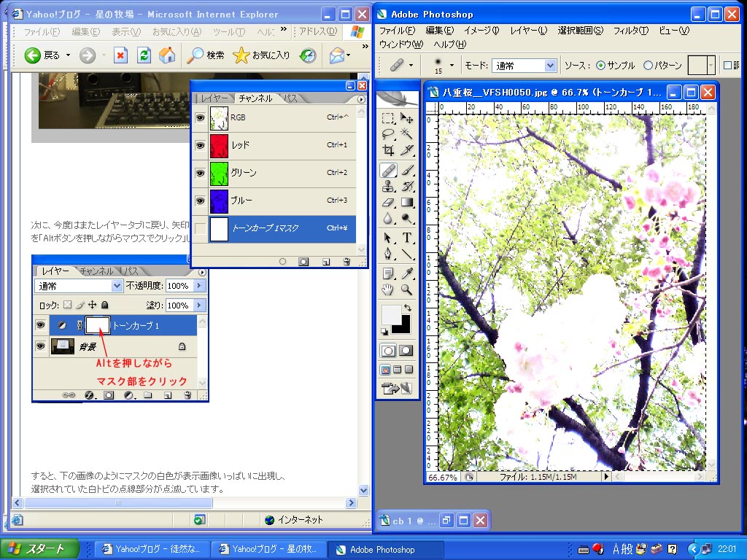Select the Eraser tool
The width and height of the screenshot is (747, 560).
point(388,203)
